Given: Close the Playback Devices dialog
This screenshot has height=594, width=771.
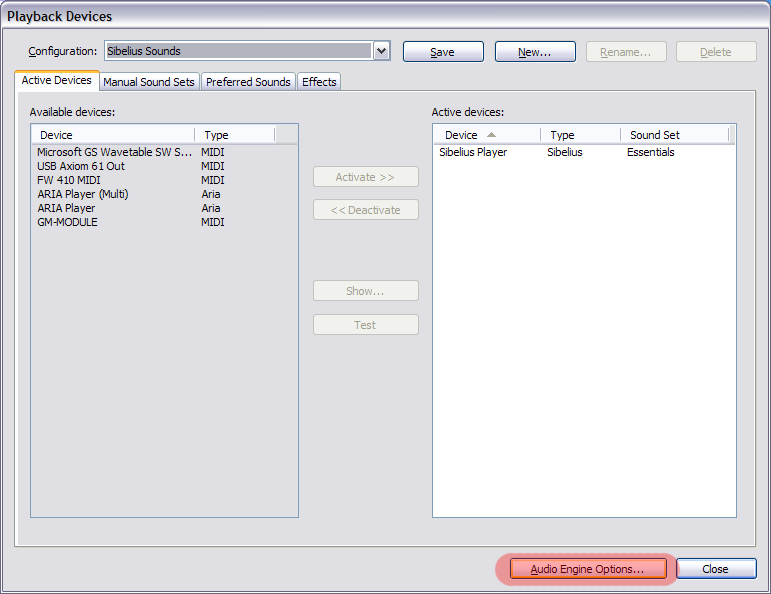Looking at the screenshot, I should 716,569.
